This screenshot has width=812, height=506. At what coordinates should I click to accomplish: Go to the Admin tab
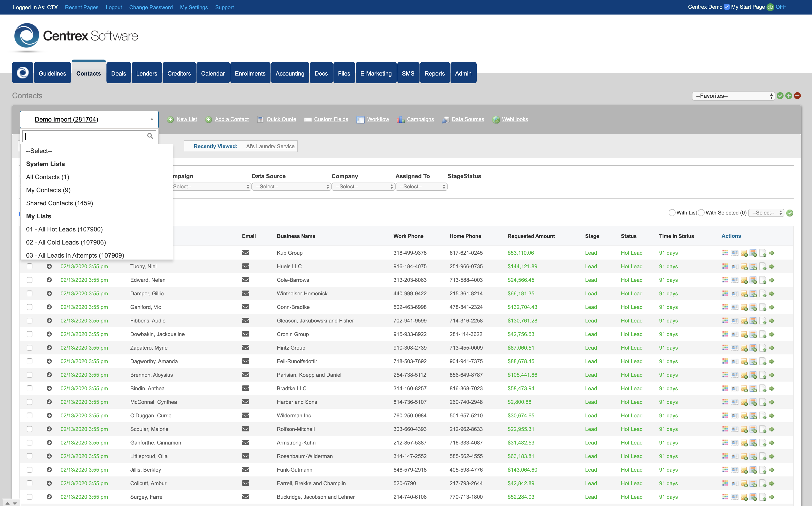(463, 73)
